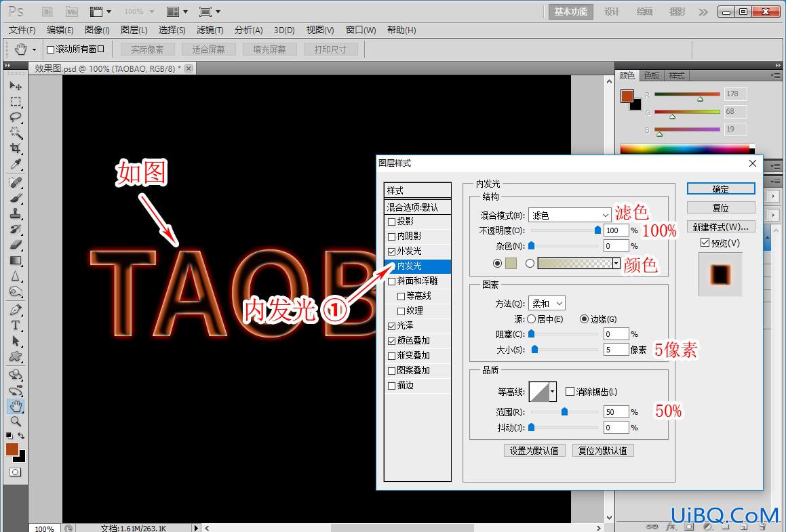Launch Mini Bridge from top bar

pyautogui.click(x=72, y=12)
